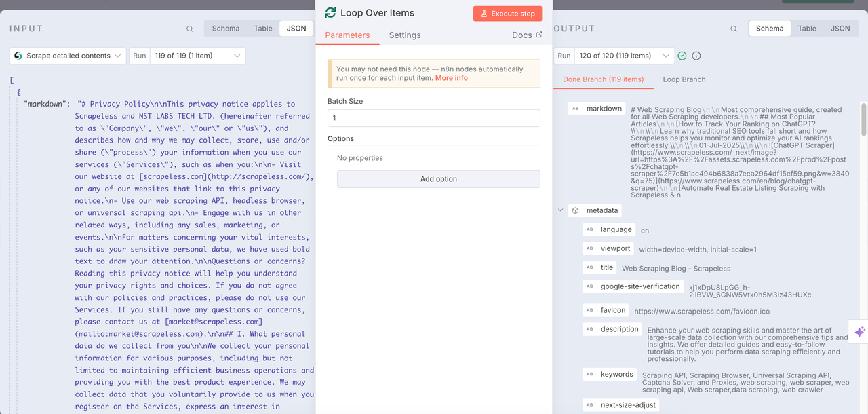The height and width of the screenshot is (414, 868).
Task: Click the search icon in the OUTPUT panel
Action: click(734, 29)
